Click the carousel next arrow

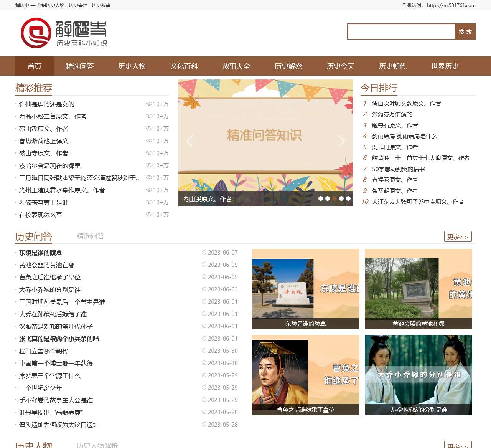click(341, 141)
